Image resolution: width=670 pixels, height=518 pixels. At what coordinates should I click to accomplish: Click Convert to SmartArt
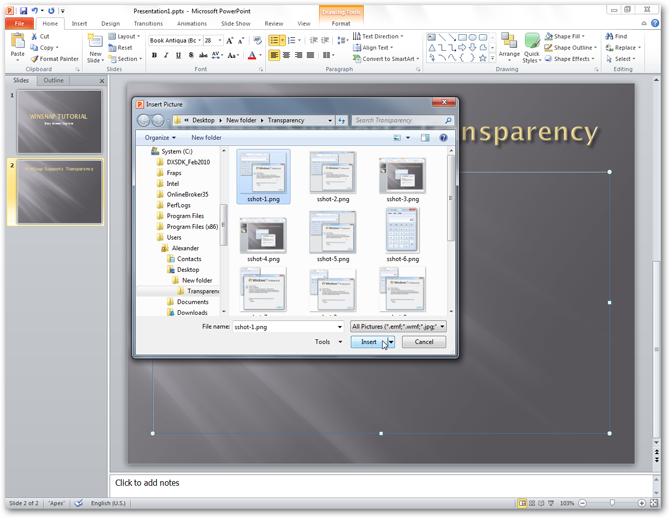(386, 59)
